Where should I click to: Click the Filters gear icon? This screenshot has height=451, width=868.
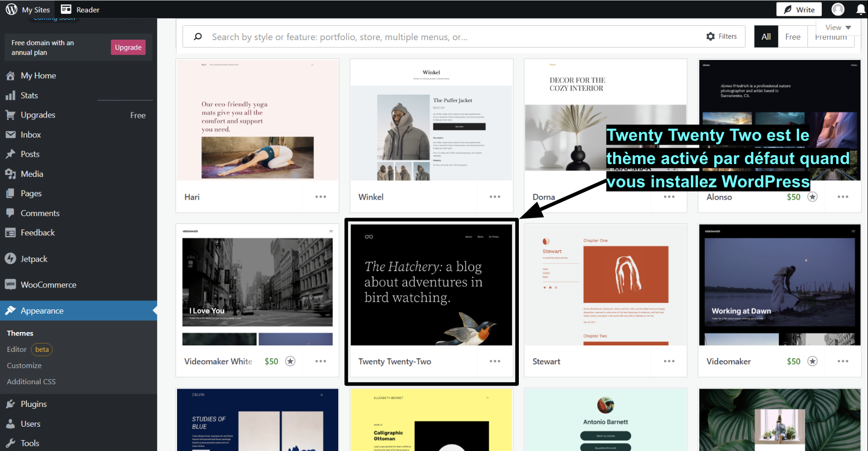[x=710, y=37]
